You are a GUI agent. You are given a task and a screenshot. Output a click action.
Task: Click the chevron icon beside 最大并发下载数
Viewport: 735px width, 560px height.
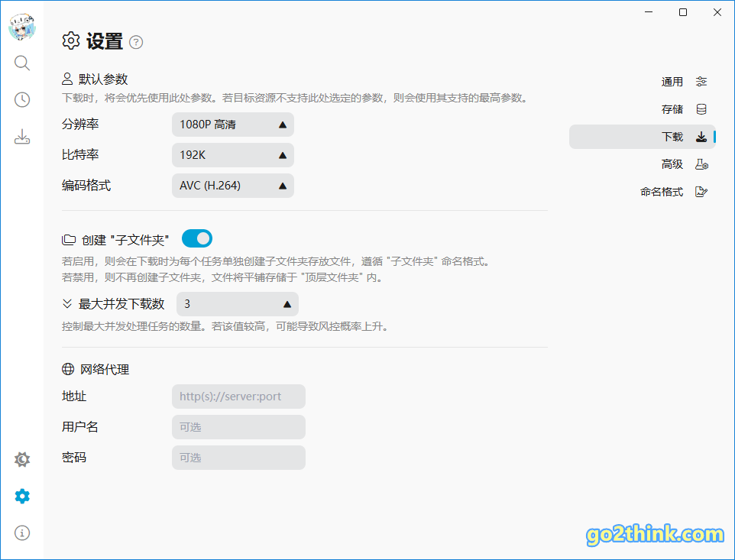pos(67,303)
